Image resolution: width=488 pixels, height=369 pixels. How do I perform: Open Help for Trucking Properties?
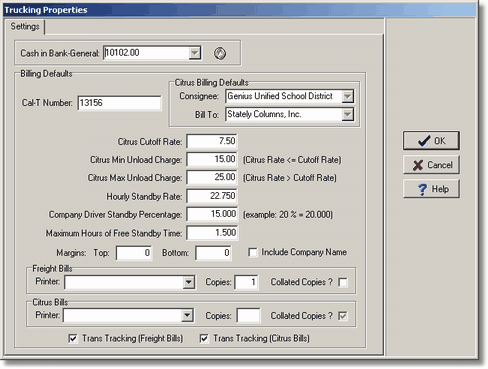pos(431,189)
